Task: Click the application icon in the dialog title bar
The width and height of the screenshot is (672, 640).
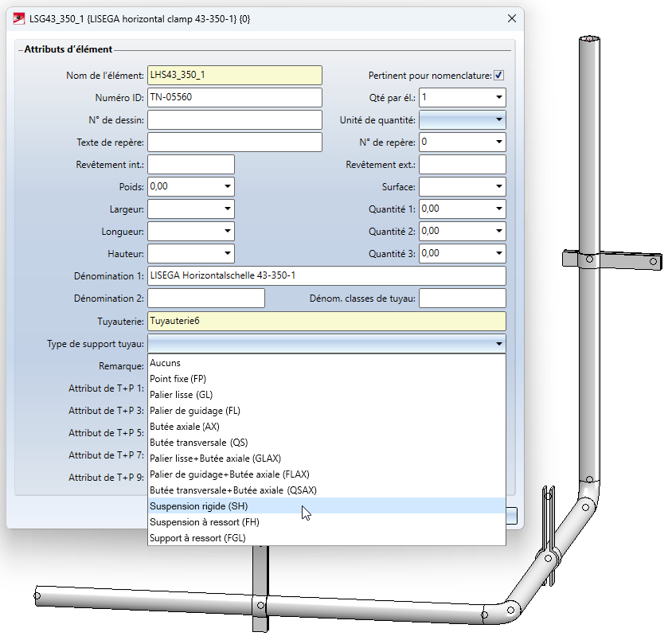Action: pos(19,19)
